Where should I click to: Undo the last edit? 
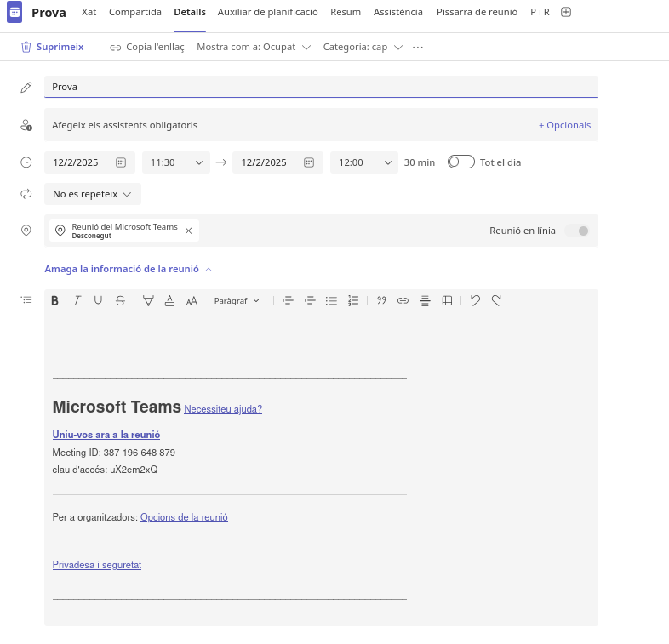pos(475,301)
